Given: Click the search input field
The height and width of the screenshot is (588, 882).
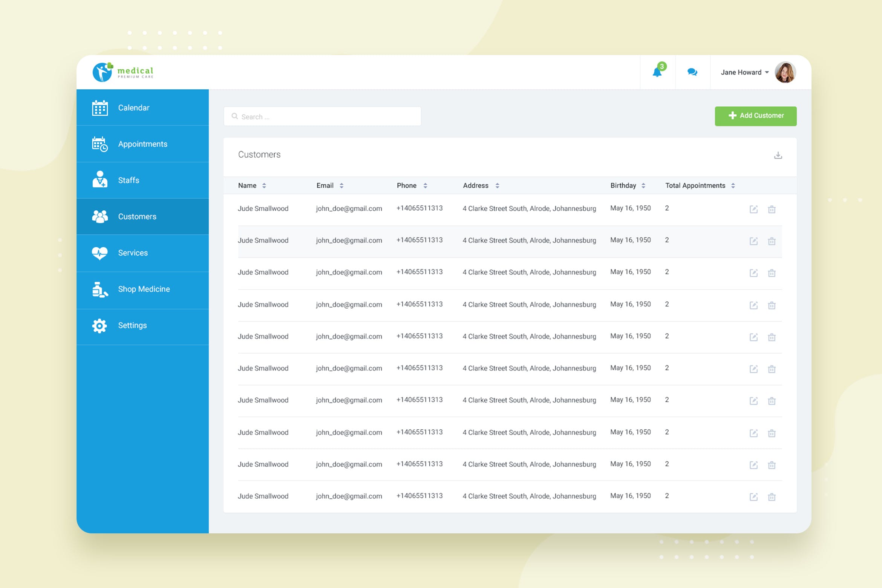Looking at the screenshot, I should click(x=322, y=116).
